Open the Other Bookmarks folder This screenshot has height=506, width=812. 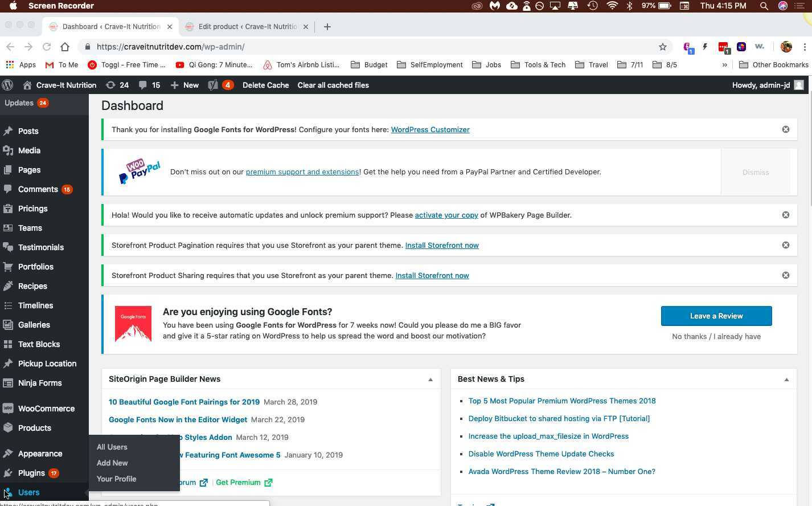[774, 65]
